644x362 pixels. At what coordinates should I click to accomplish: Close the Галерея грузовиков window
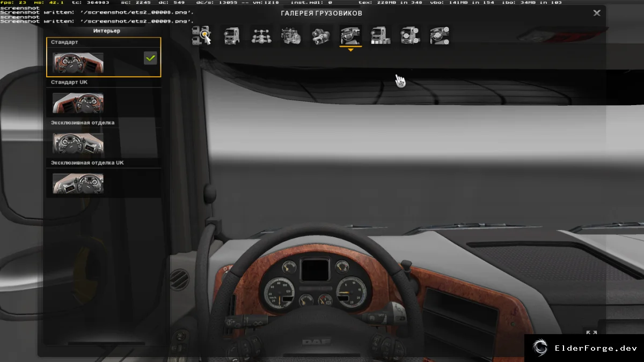click(597, 13)
